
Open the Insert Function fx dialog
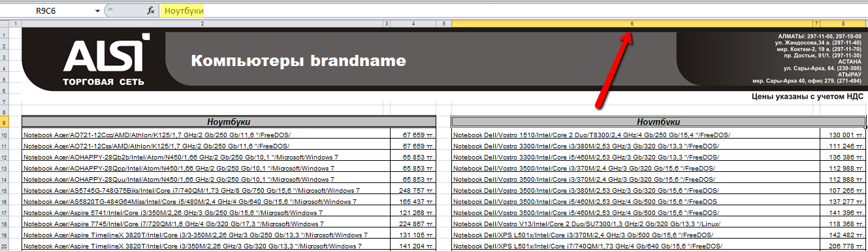click(151, 11)
